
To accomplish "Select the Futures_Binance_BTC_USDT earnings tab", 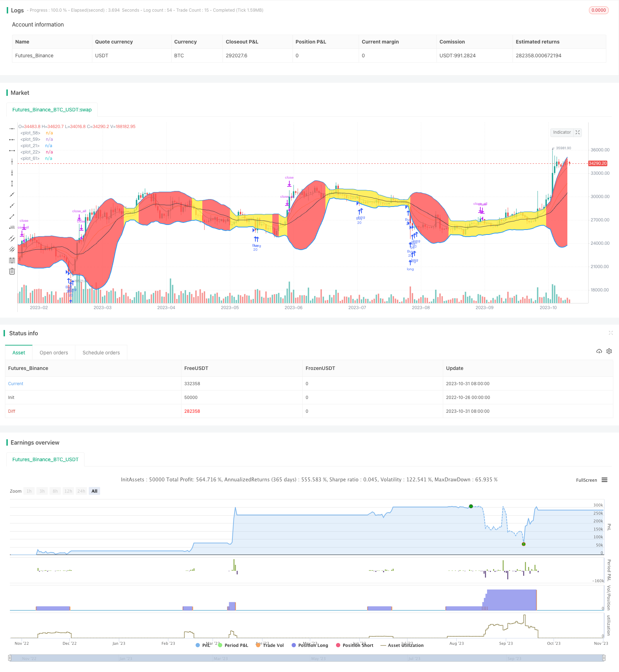I will pos(45,459).
